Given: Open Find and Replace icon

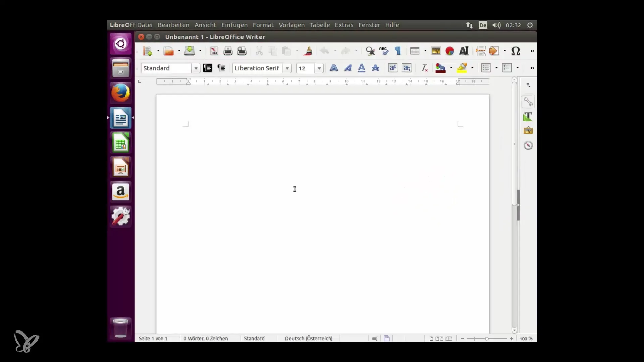Looking at the screenshot, I should pos(370,51).
